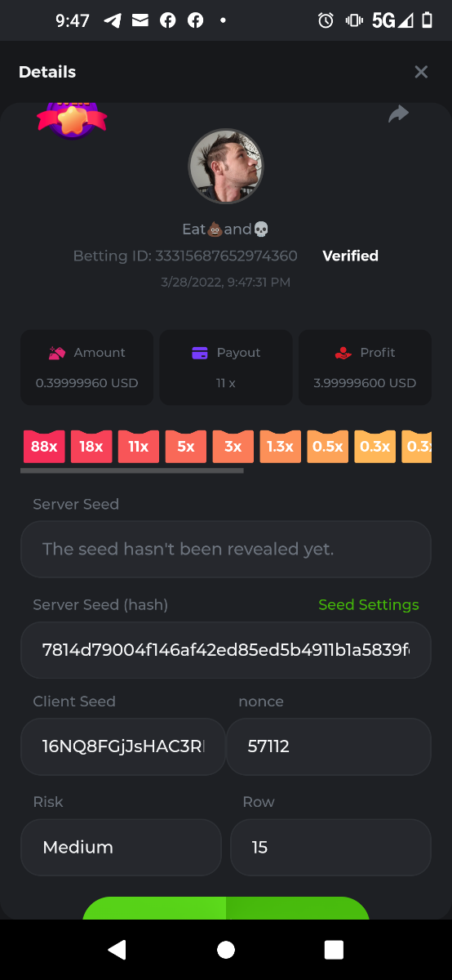The image size is (452, 980).
Task: Click the Server Seed field
Action: [x=226, y=549]
